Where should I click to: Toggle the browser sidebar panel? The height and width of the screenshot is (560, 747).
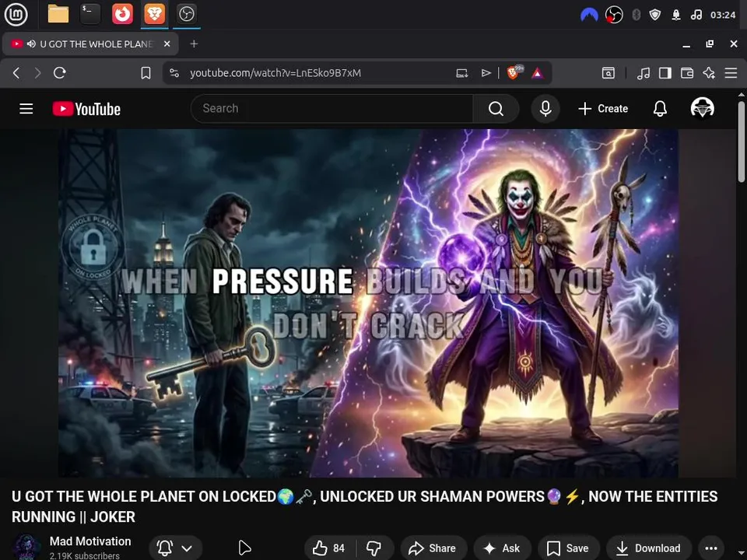pyautogui.click(x=665, y=73)
